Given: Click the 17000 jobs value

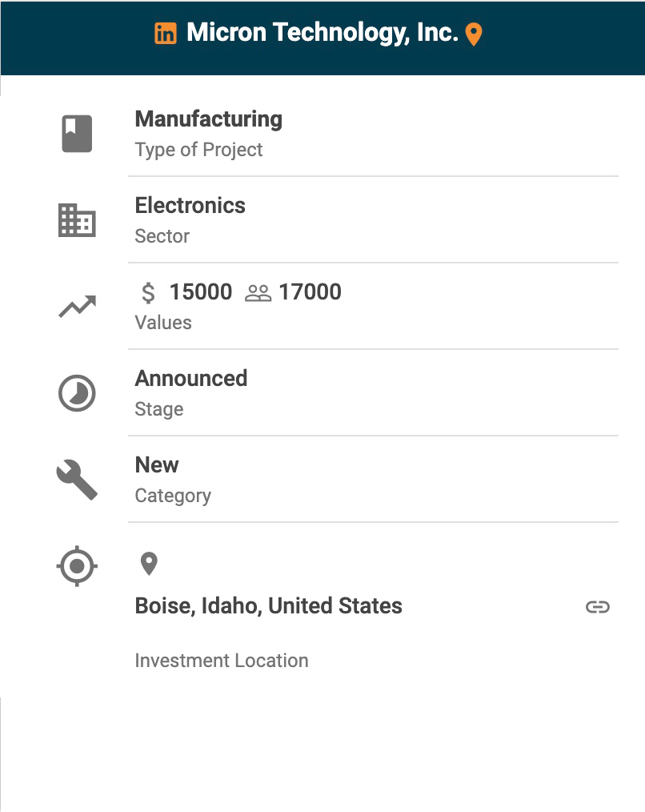Looking at the screenshot, I should coord(310,292).
